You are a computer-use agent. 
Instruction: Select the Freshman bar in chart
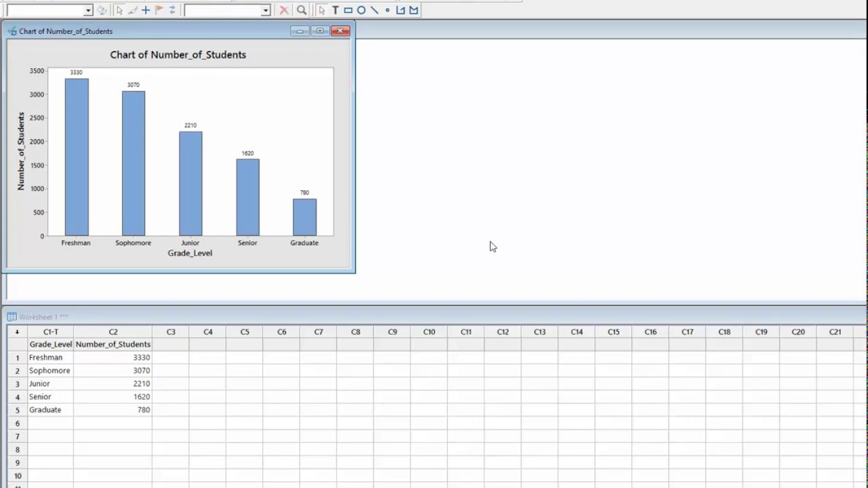point(77,157)
